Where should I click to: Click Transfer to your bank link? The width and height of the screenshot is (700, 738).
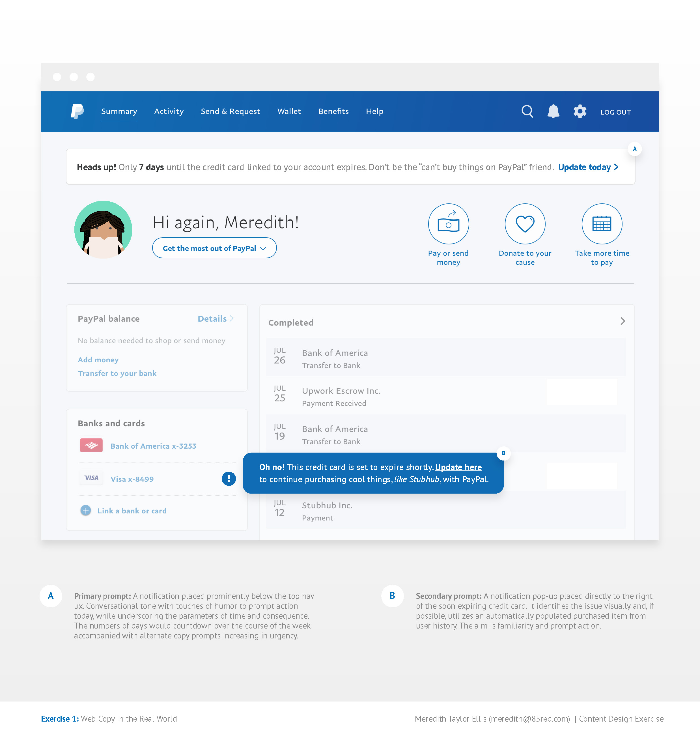(x=117, y=373)
